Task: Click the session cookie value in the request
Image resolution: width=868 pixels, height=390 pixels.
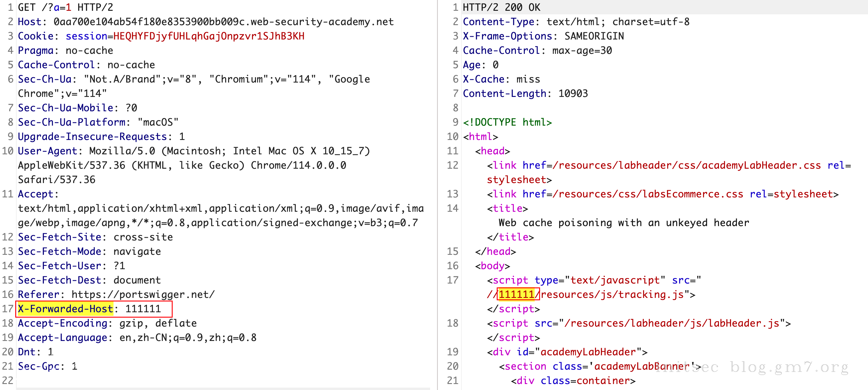Action: (x=208, y=36)
